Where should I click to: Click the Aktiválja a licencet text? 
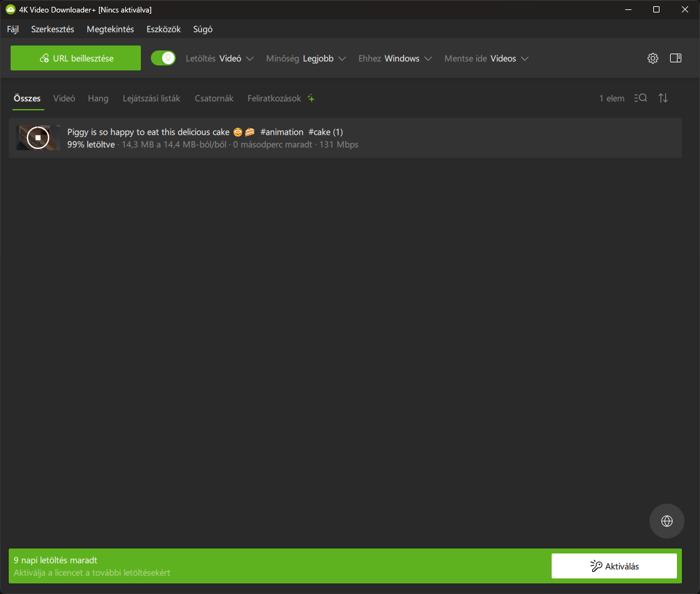(92, 573)
